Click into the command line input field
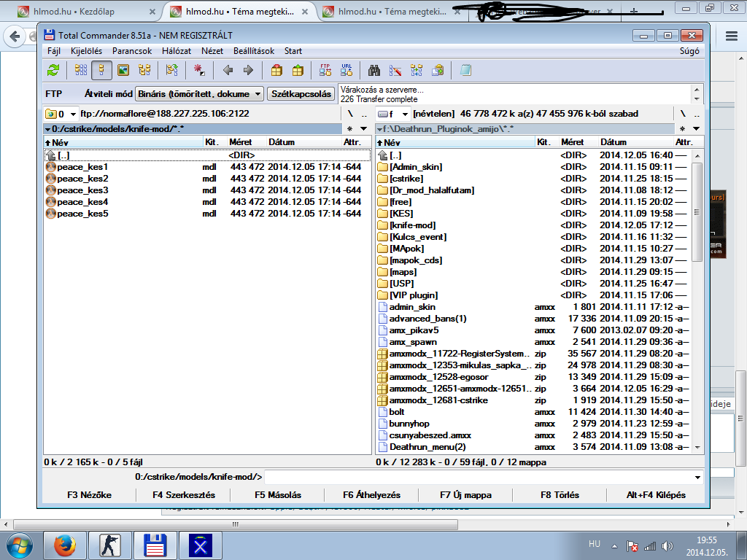Screen dimensions: 747x560 [x=479, y=477]
